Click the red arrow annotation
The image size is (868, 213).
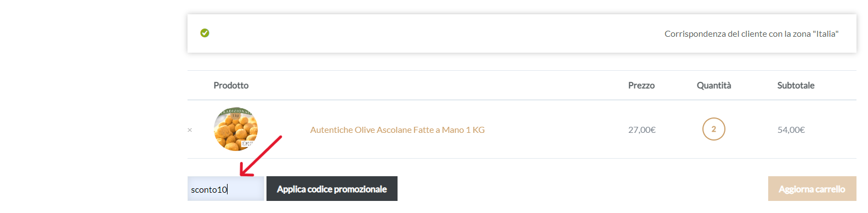(x=260, y=156)
